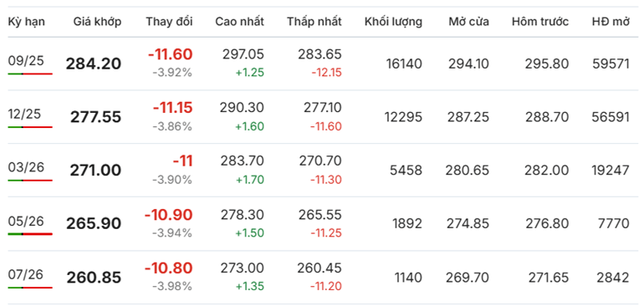This screenshot has width=644, height=306.
Task: Select the 12/25 contract term
Action: pos(24,114)
